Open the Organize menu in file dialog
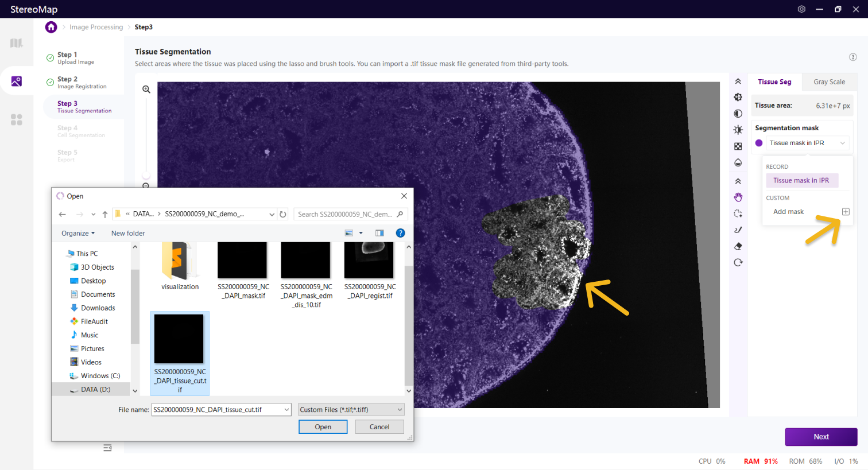Screen dimensions: 868x470 pos(78,234)
